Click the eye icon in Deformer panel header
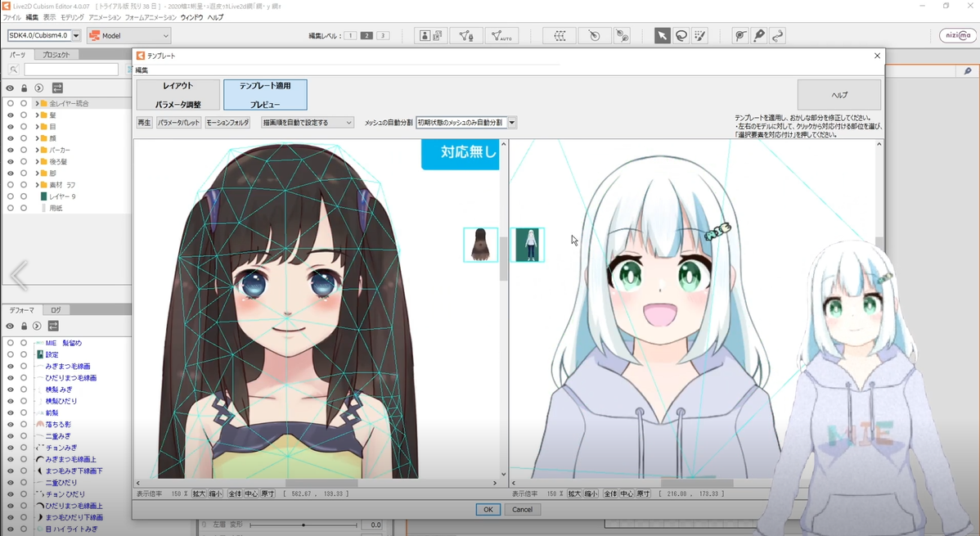The width and height of the screenshot is (980, 536). coord(10,326)
